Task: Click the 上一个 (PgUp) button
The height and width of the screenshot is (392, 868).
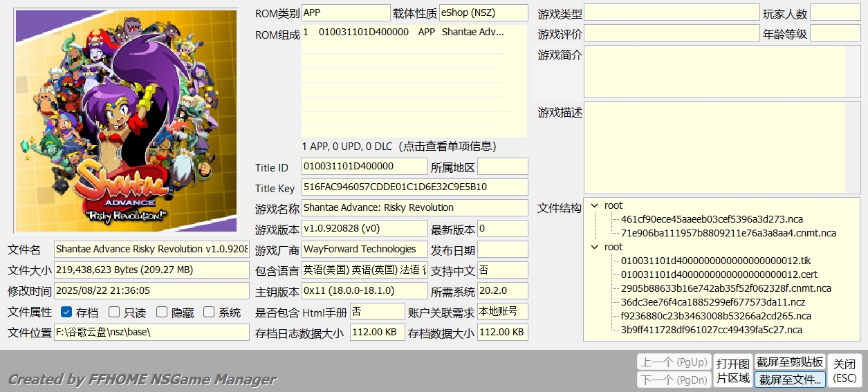Action: tap(673, 362)
